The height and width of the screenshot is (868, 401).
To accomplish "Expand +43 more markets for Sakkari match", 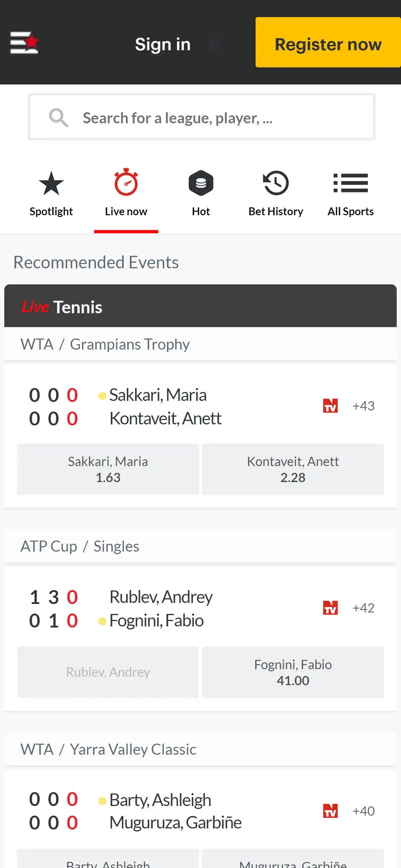I will (x=364, y=406).
